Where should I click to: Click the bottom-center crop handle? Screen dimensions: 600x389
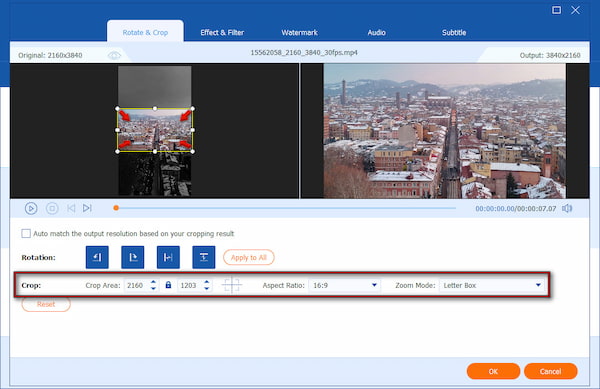pos(155,152)
